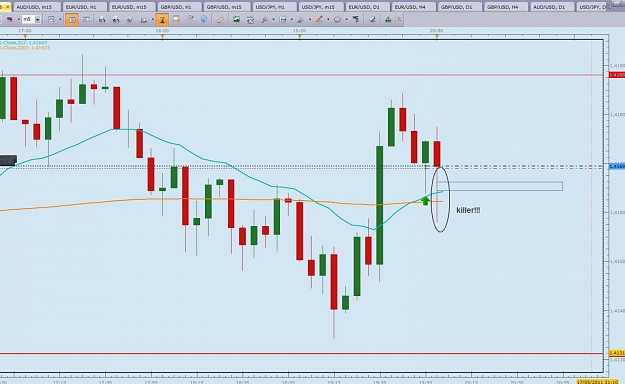Click the (Close,21) moving average label
Image resolution: width=625 pixels, height=384 pixels.
(x=24, y=43)
